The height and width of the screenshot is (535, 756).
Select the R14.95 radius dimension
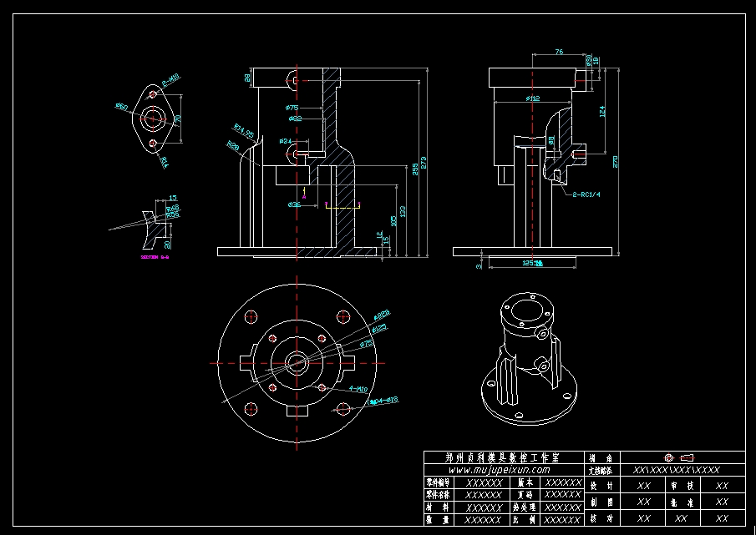[244, 131]
